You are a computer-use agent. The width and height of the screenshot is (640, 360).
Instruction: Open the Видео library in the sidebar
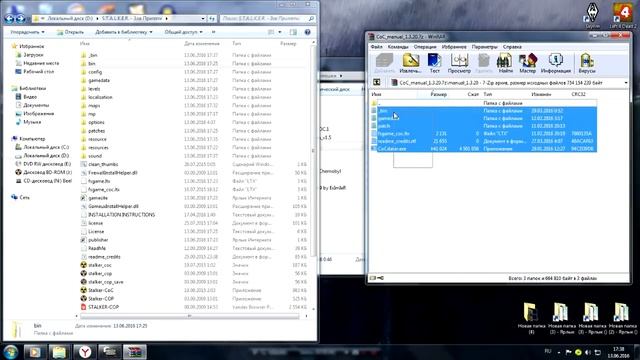[30, 97]
